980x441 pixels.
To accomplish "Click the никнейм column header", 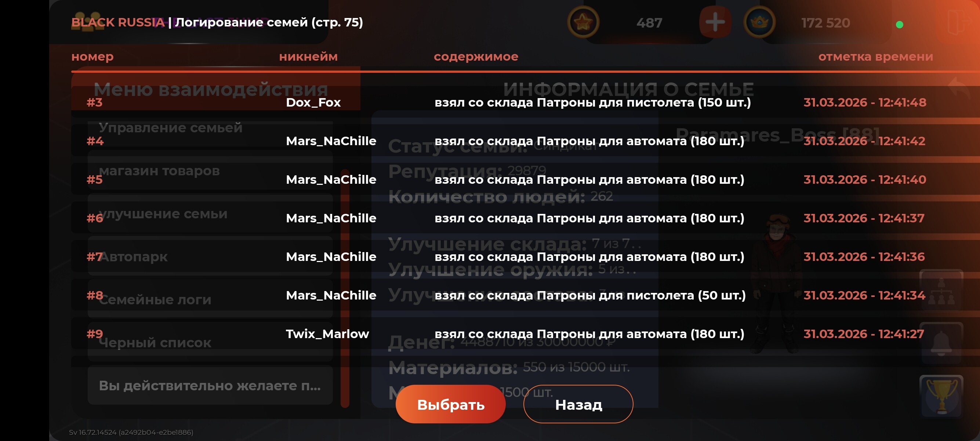I will coord(308,56).
